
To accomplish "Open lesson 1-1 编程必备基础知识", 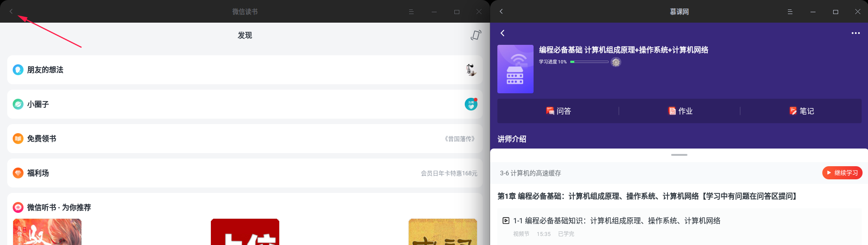I will click(679, 226).
